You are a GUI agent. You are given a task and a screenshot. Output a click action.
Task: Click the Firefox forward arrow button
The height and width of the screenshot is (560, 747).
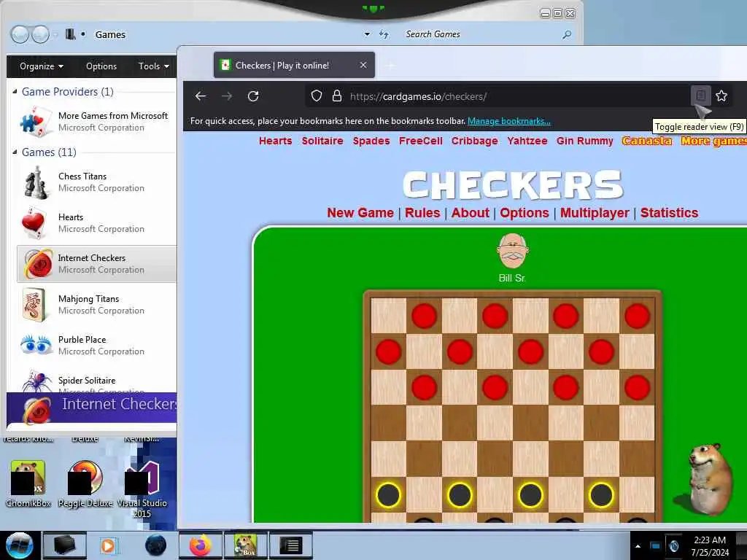coord(227,96)
